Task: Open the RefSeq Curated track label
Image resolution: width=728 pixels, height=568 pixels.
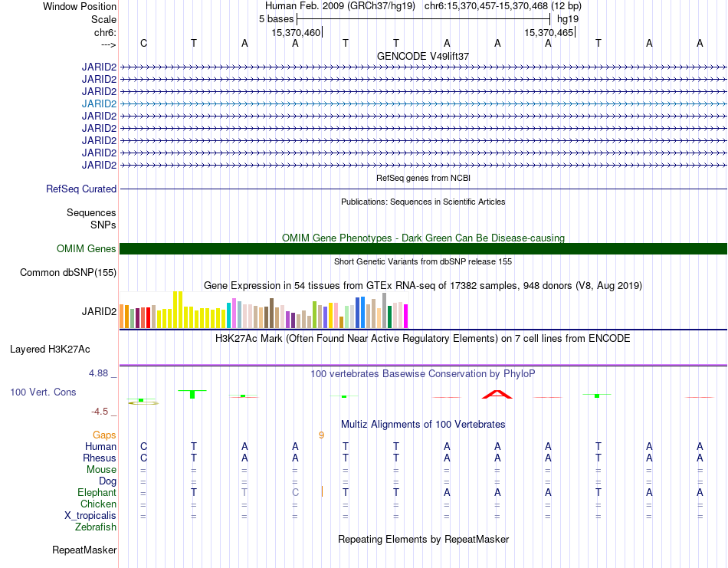Action: click(x=81, y=189)
